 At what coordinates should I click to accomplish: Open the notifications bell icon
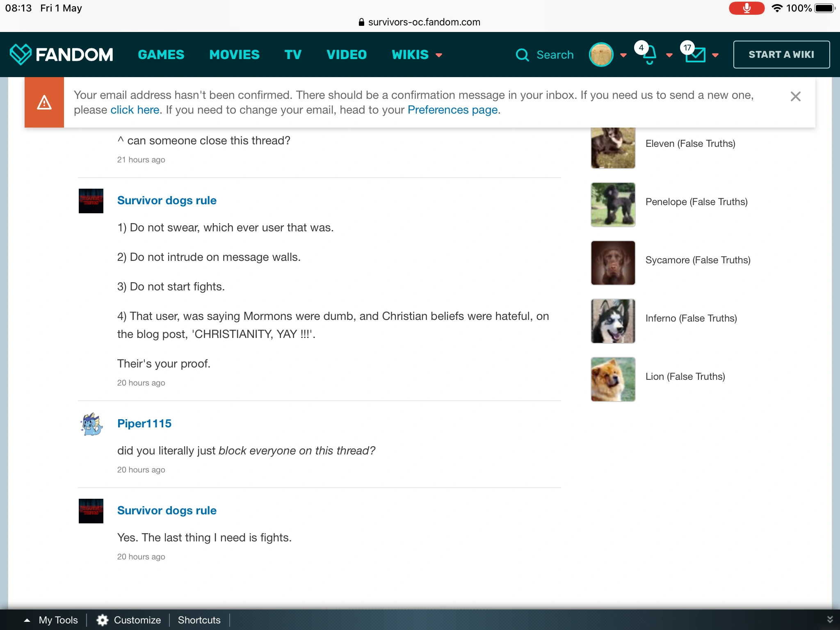tap(649, 55)
